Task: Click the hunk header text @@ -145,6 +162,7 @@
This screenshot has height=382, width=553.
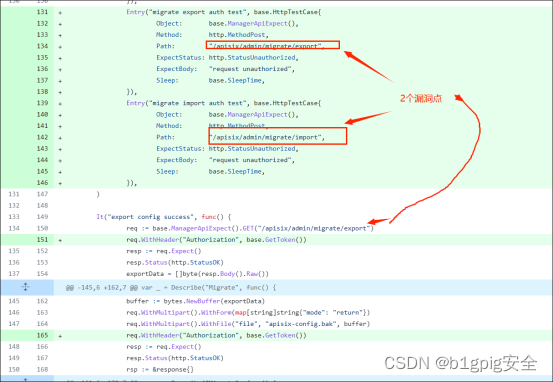Action: point(102,288)
